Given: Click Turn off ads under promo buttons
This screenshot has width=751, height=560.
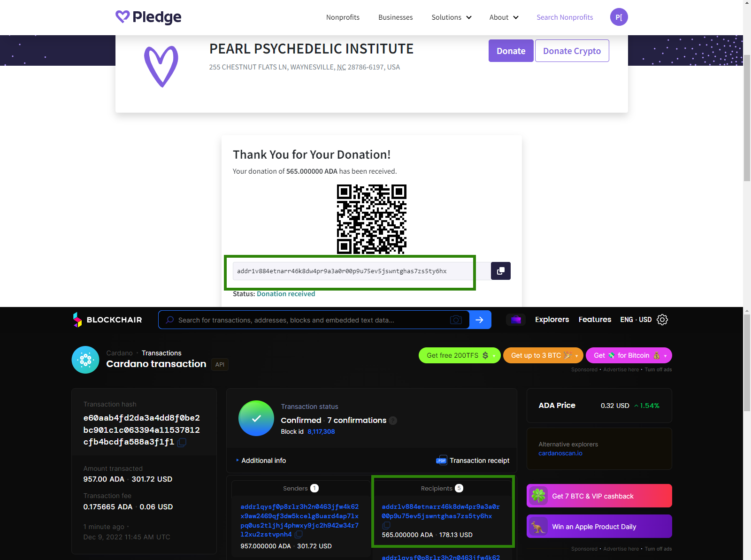Looking at the screenshot, I should tap(658, 369).
